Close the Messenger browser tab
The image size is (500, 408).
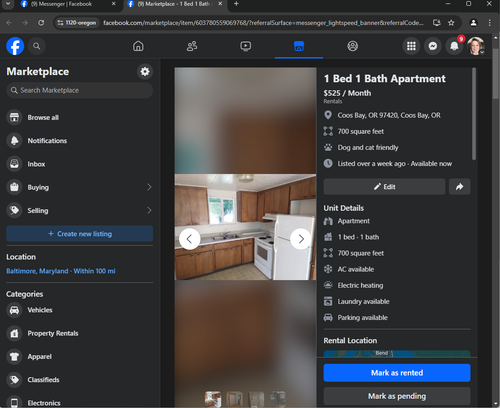pyautogui.click(x=113, y=4)
